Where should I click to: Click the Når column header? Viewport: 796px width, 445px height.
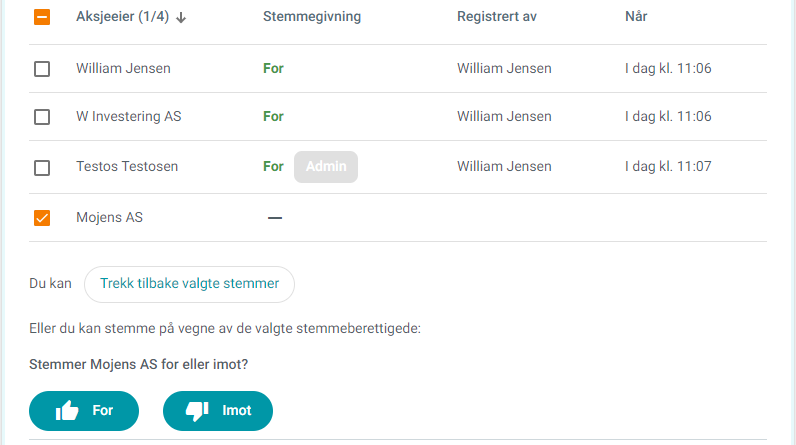636,16
